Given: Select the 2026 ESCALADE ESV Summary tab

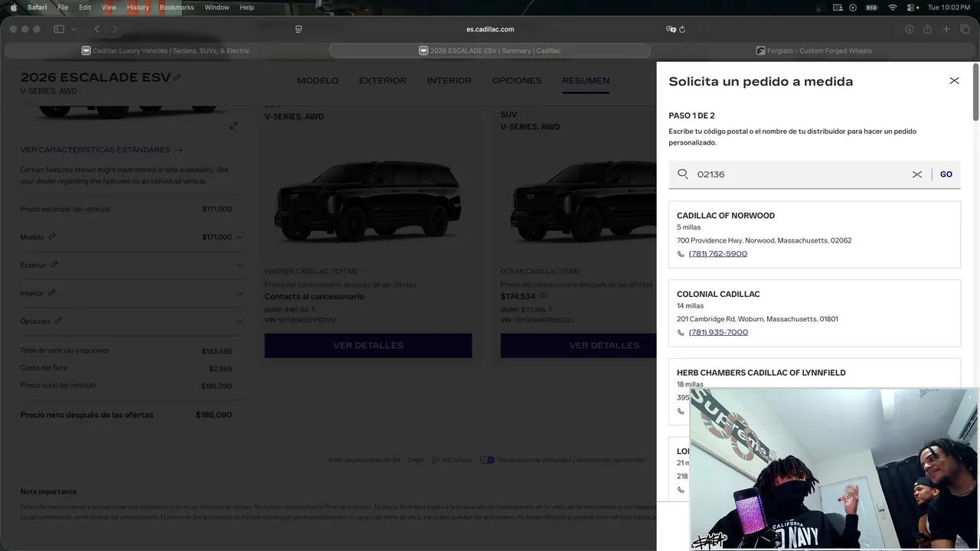Looking at the screenshot, I should click(x=490, y=51).
